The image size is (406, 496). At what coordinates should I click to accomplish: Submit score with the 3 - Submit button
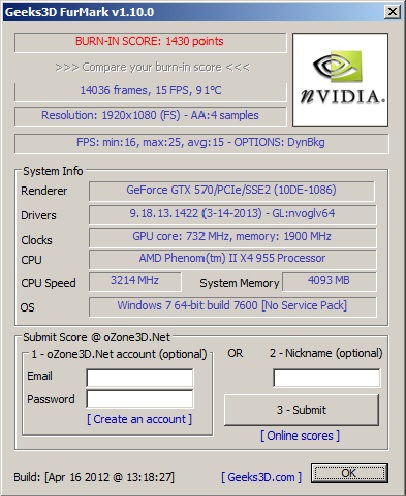point(301,410)
